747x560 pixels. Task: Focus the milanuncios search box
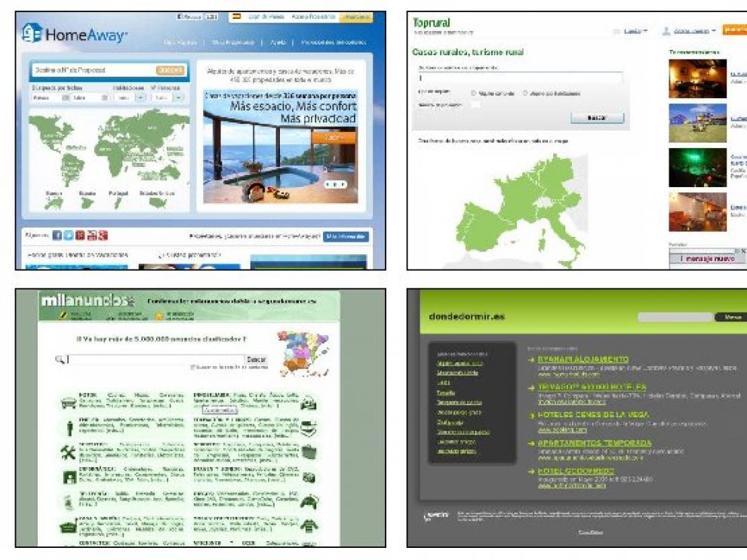point(155,359)
